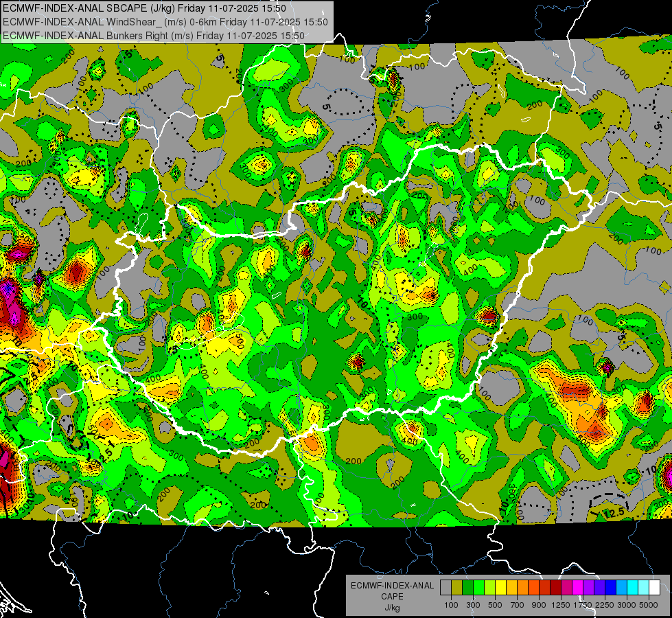
Task: Click the cyan legend swatch
Action: [x=633, y=587]
